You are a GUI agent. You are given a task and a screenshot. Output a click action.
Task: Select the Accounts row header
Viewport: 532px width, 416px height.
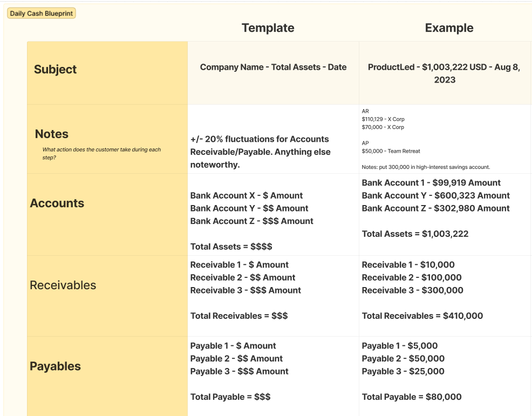[57, 203]
